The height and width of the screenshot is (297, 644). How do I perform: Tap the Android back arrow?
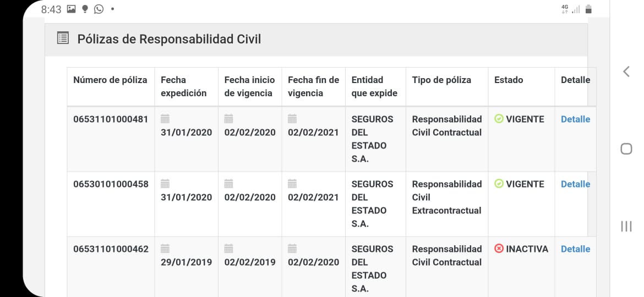(626, 71)
